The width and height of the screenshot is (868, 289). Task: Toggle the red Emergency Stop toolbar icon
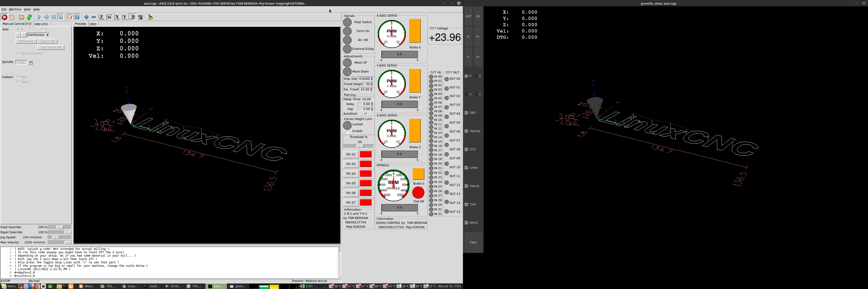click(4, 17)
